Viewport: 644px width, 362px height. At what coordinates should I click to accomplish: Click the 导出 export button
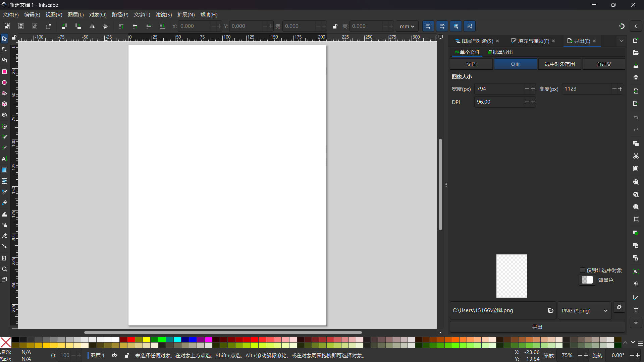(537, 327)
